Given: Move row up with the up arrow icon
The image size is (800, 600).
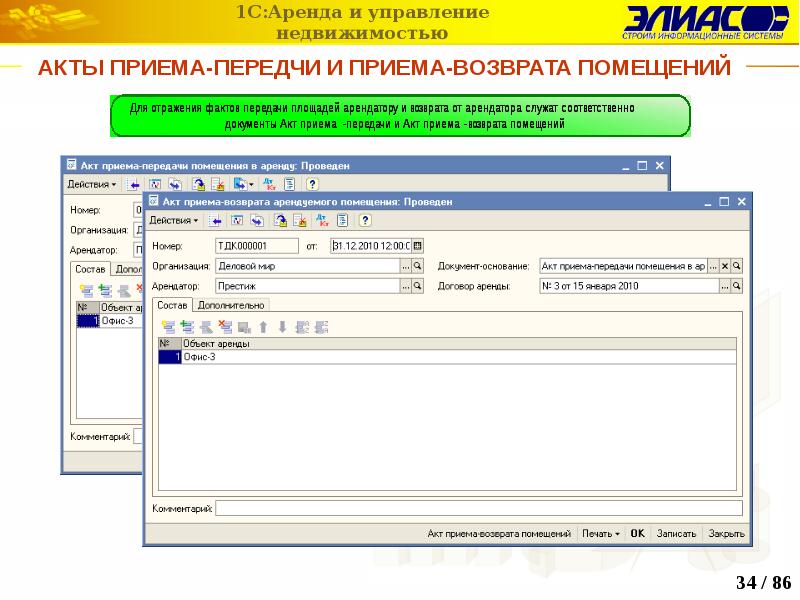Looking at the screenshot, I should [x=263, y=326].
